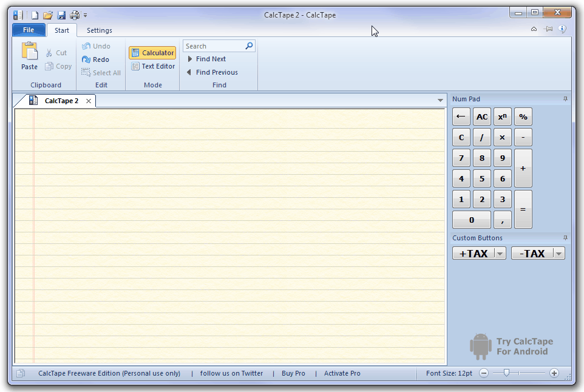Pin or unpin the Num Pad panel
The image size is (584, 392).
tap(565, 99)
